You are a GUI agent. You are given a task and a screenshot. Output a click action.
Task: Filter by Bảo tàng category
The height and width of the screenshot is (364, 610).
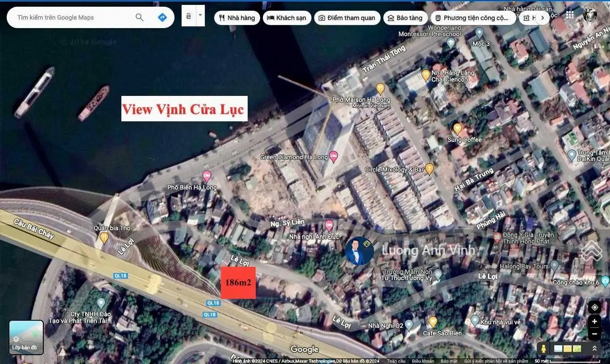click(405, 18)
